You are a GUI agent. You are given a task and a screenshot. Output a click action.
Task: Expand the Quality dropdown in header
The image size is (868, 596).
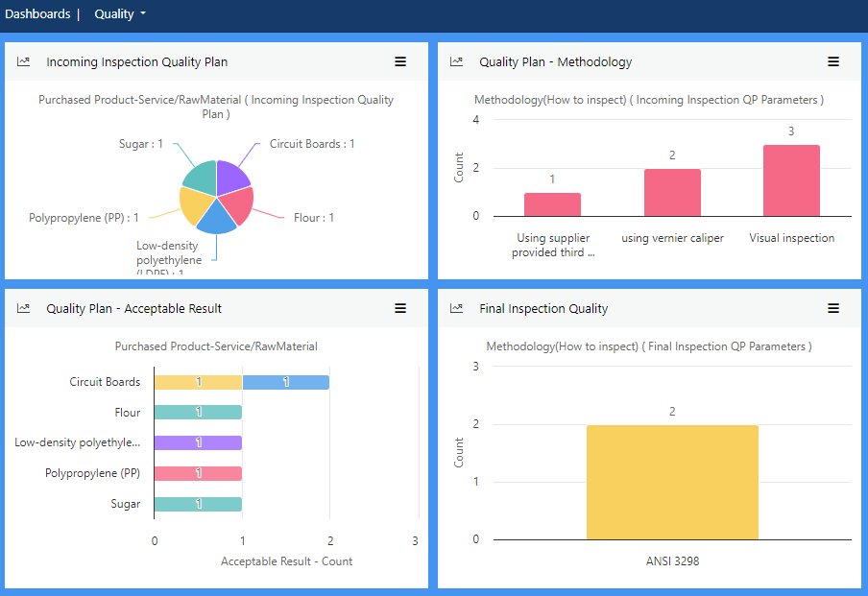coord(120,14)
